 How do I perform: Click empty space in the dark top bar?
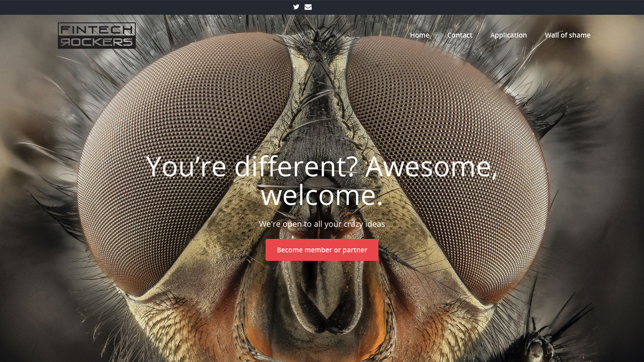pos(151,7)
